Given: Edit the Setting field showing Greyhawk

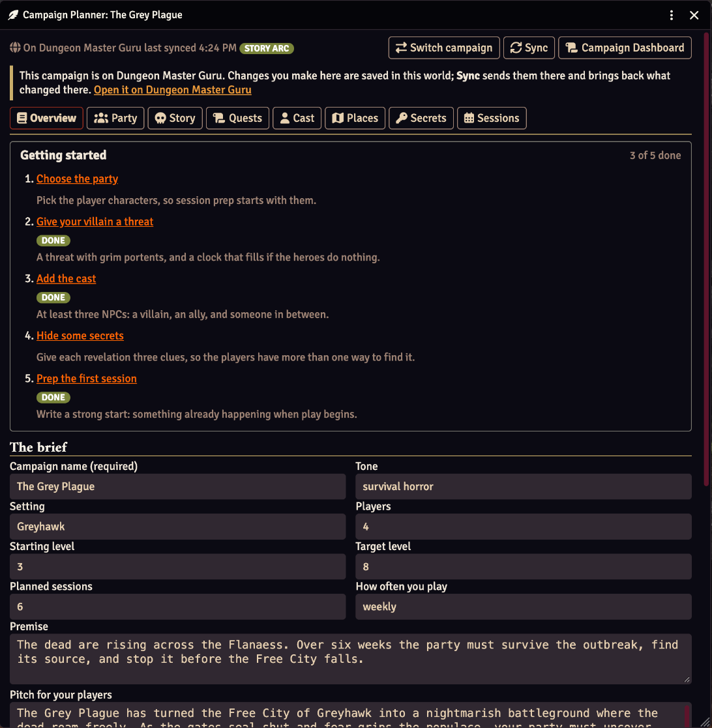Looking at the screenshot, I should 177,527.
